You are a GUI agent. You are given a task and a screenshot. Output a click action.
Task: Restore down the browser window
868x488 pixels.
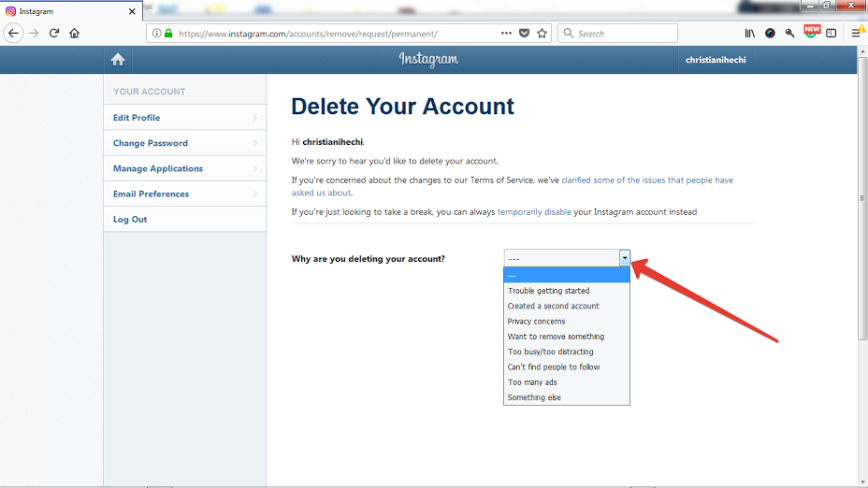click(827, 6)
